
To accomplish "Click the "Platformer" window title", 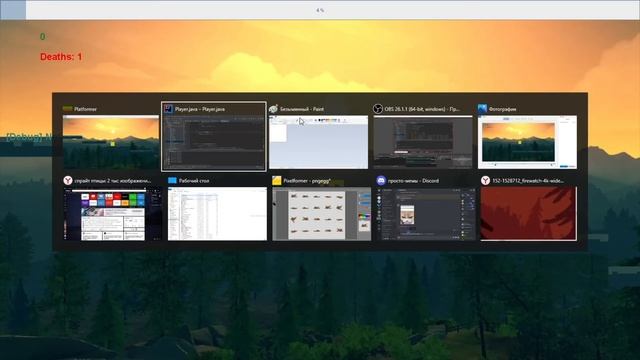I will pyautogui.click(x=86, y=109).
